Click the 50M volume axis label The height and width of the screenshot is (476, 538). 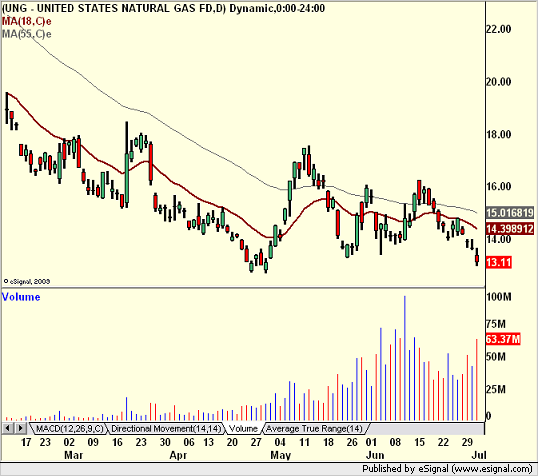[x=496, y=357]
